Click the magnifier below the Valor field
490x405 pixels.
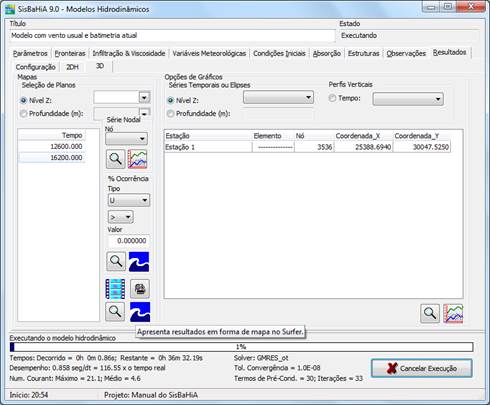click(x=116, y=261)
